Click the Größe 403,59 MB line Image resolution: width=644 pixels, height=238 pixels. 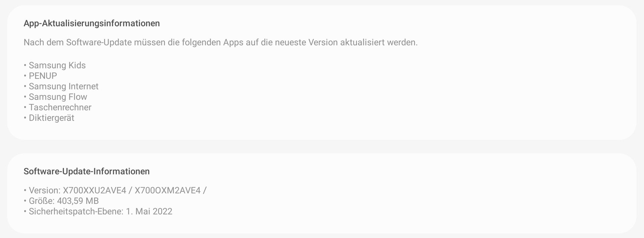click(x=61, y=201)
